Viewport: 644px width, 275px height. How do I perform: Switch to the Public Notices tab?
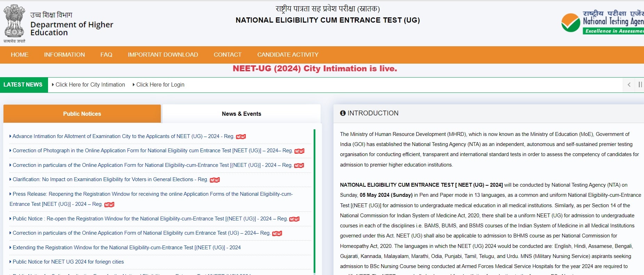82,114
